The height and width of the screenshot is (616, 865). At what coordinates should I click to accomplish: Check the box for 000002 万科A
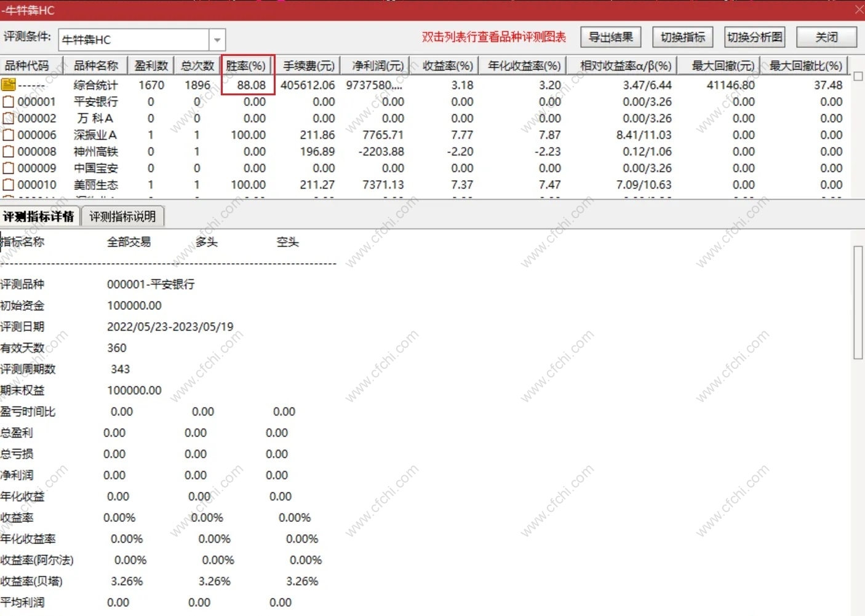point(9,118)
